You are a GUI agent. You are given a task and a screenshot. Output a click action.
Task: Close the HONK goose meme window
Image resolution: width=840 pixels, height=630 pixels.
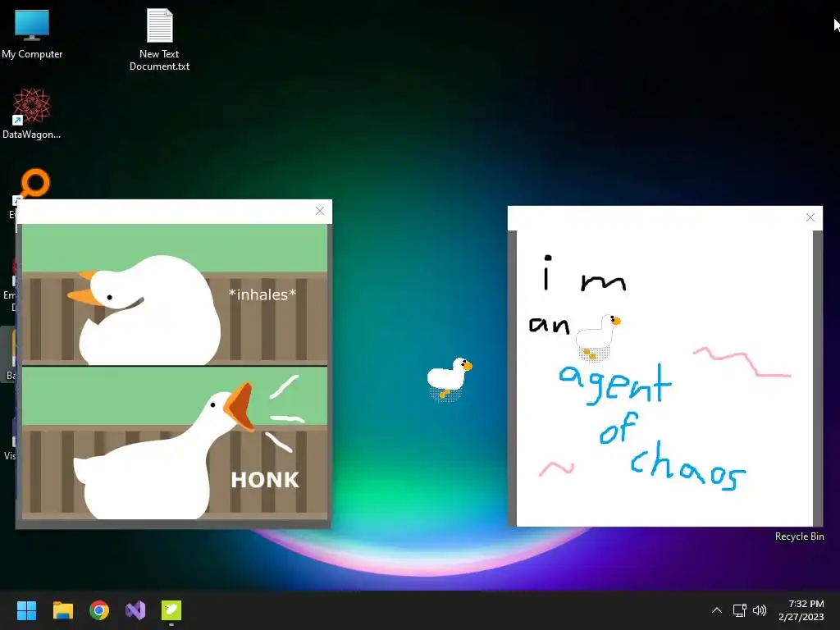(x=320, y=211)
